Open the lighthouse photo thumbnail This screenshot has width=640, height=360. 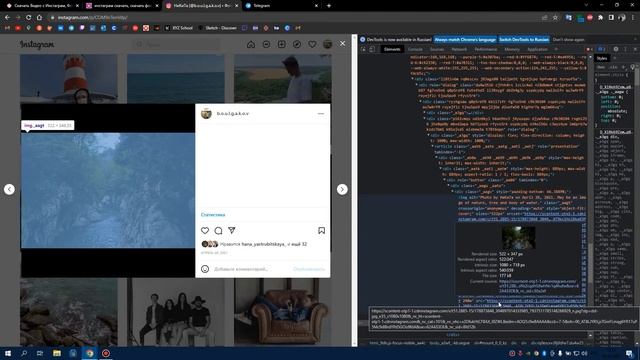tap(69, 79)
